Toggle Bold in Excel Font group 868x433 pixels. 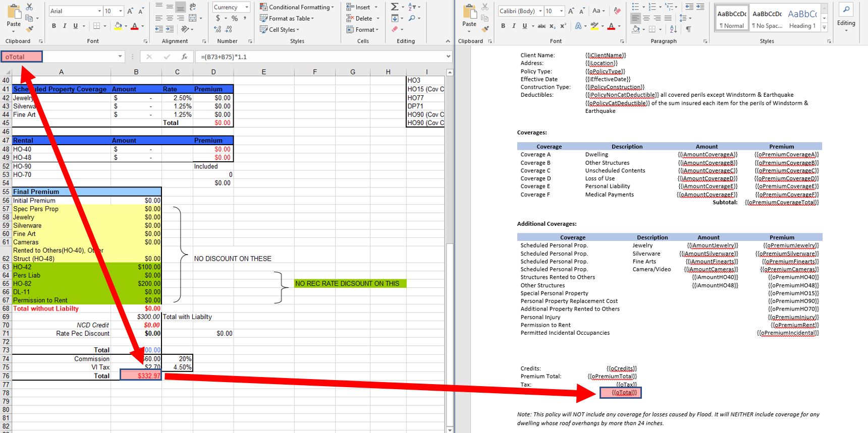coord(54,26)
